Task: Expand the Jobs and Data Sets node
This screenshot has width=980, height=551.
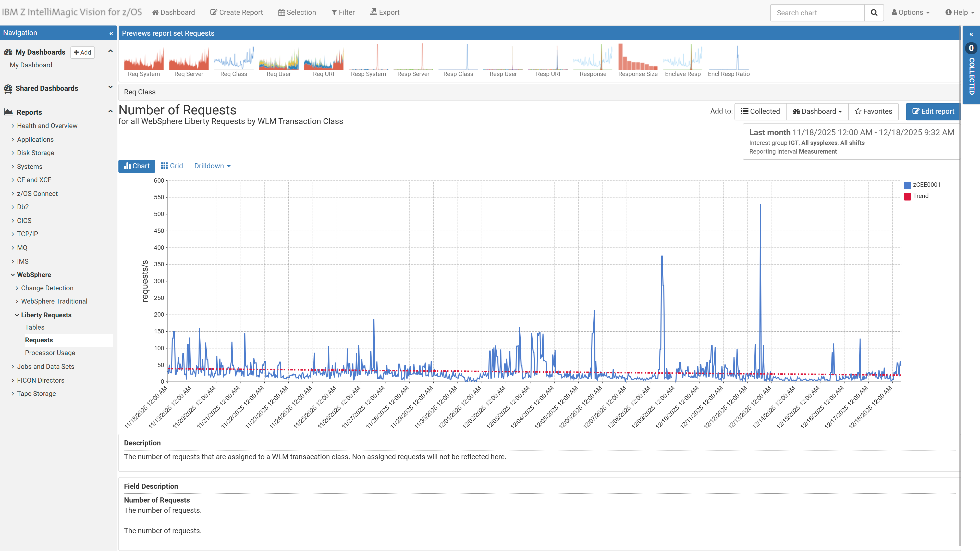Action: click(x=13, y=367)
